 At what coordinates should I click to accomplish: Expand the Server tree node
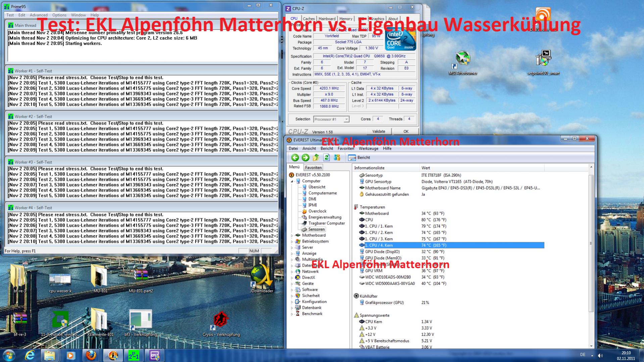292,248
